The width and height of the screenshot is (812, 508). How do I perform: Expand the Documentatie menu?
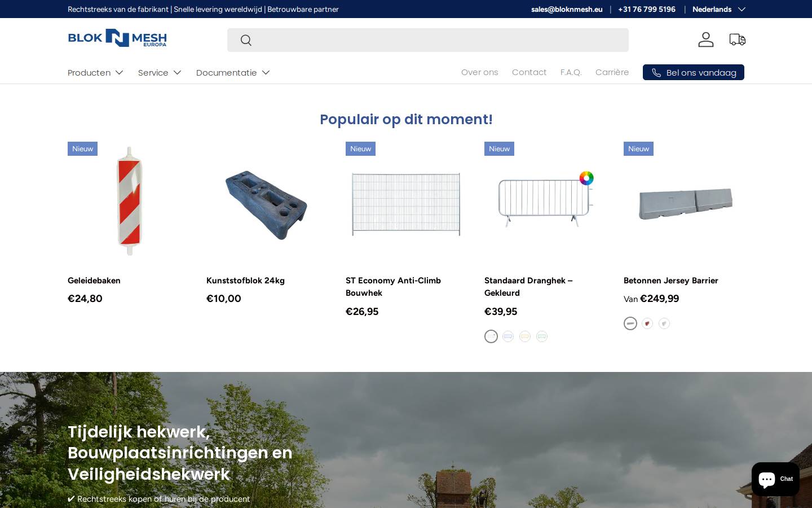[233, 72]
